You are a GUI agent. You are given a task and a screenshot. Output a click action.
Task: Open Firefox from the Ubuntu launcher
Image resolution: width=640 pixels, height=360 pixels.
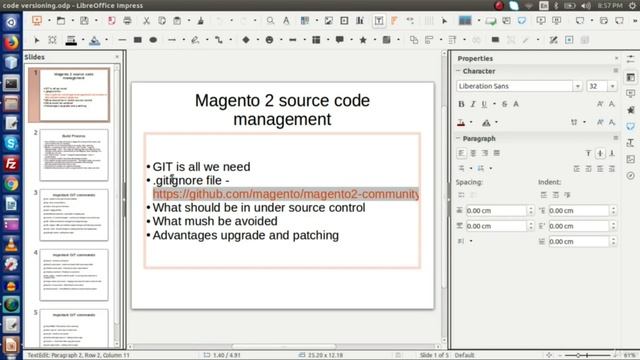pyautogui.click(x=11, y=42)
